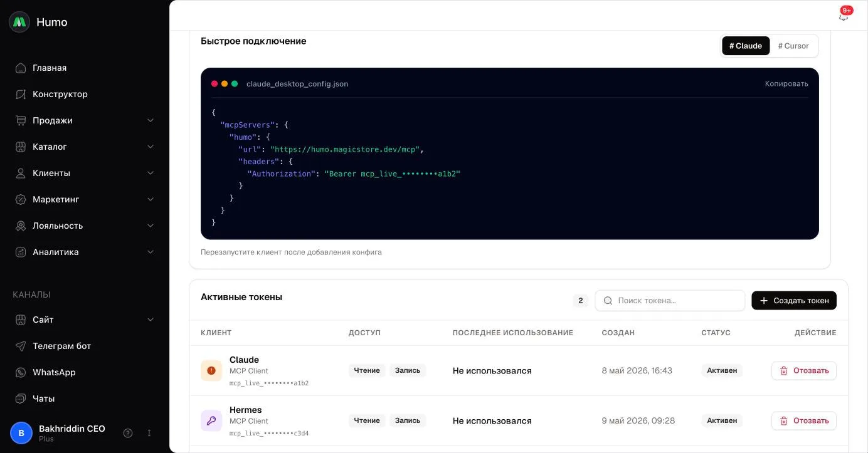This screenshot has width=868, height=453.
Task: Click the Hermes token key icon
Action: point(211,420)
